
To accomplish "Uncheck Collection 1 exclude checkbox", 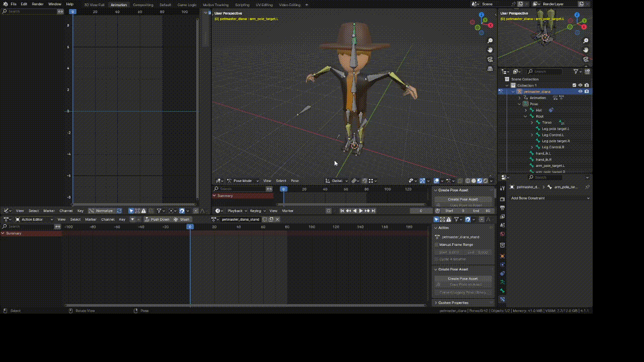I will point(574,85).
